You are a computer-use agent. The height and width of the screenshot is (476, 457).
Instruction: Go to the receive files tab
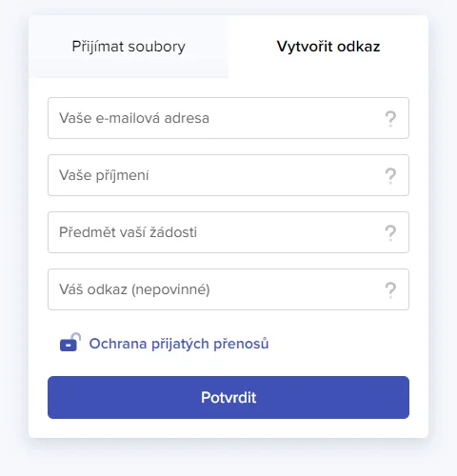point(129,47)
